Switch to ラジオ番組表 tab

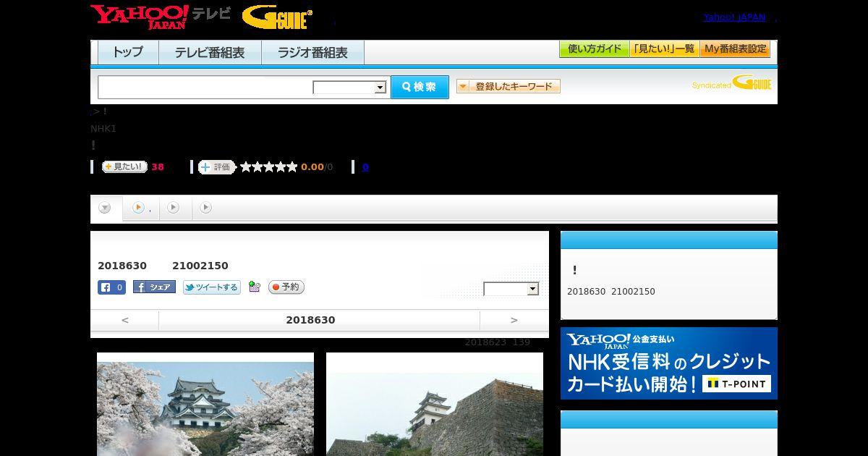pyautogui.click(x=312, y=52)
